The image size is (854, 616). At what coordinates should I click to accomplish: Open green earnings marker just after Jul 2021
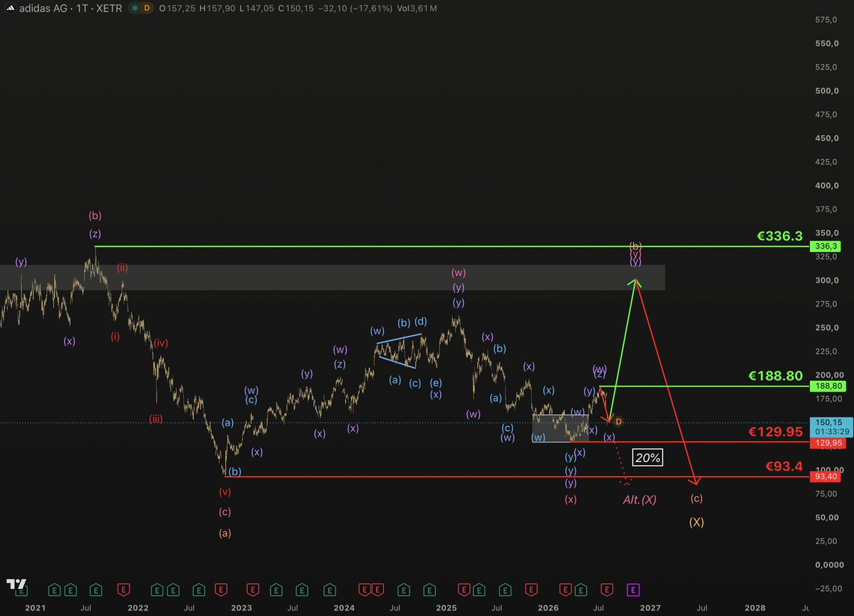pos(96,590)
